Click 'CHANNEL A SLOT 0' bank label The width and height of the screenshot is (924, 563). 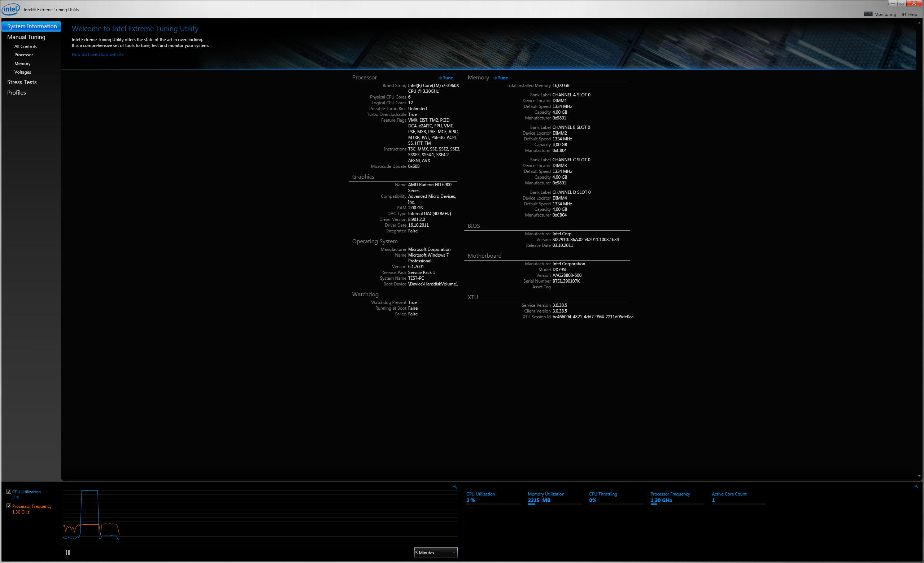coord(571,95)
